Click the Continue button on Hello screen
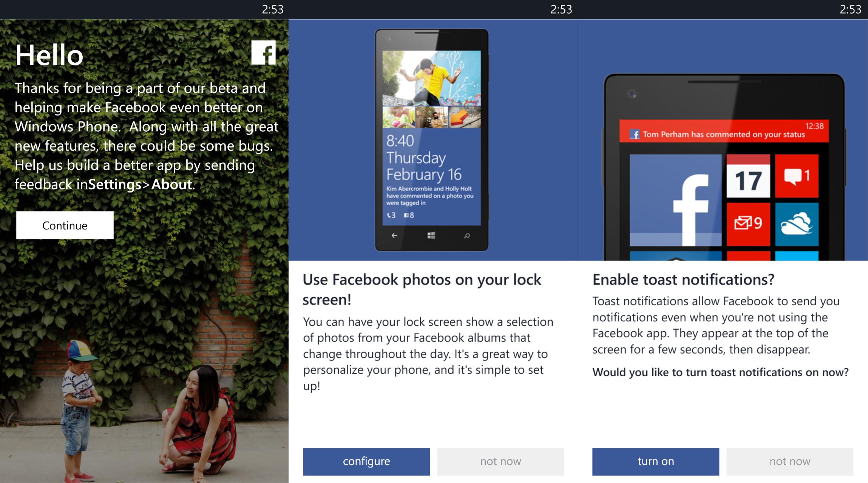The width and height of the screenshot is (868, 483). (64, 224)
